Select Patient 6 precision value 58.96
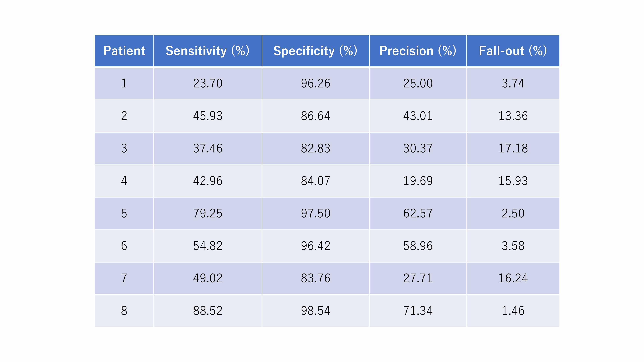This screenshot has width=644, height=362. [x=418, y=246]
